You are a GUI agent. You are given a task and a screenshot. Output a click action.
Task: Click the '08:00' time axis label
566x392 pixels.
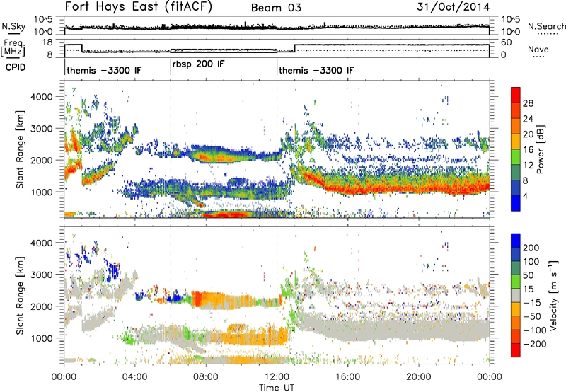point(206,377)
